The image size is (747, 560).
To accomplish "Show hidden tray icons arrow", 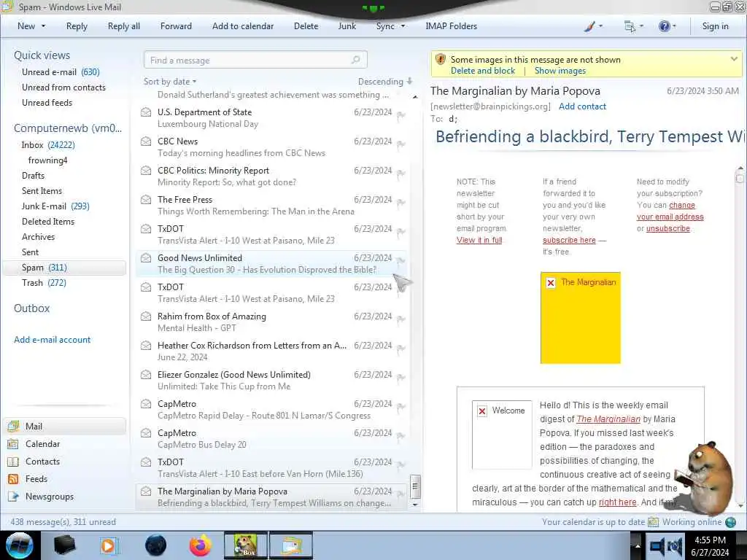I will click(637, 545).
